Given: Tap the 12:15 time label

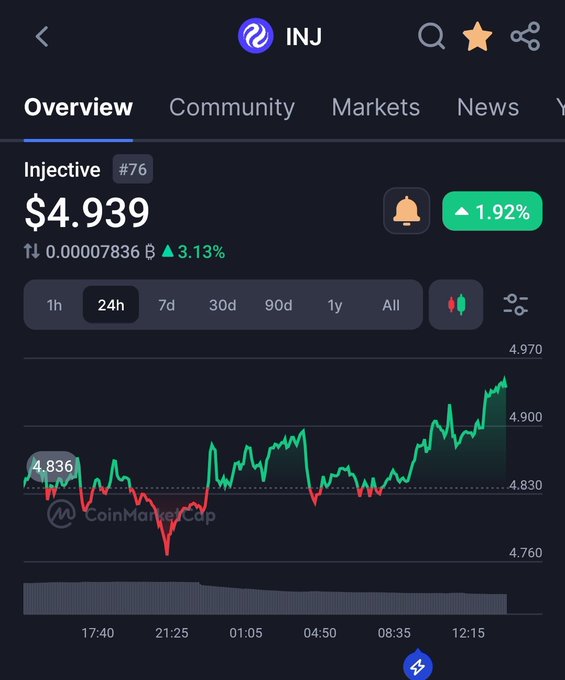Looking at the screenshot, I should tap(468, 633).
